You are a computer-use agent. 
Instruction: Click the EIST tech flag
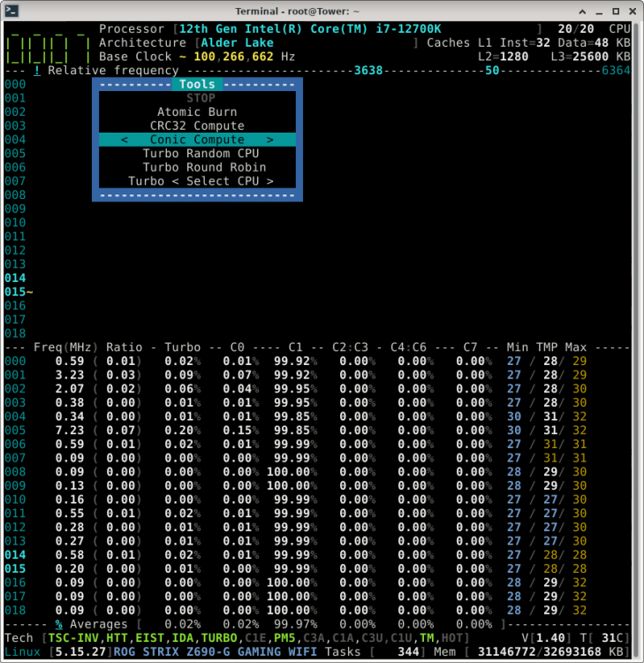(149, 638)
